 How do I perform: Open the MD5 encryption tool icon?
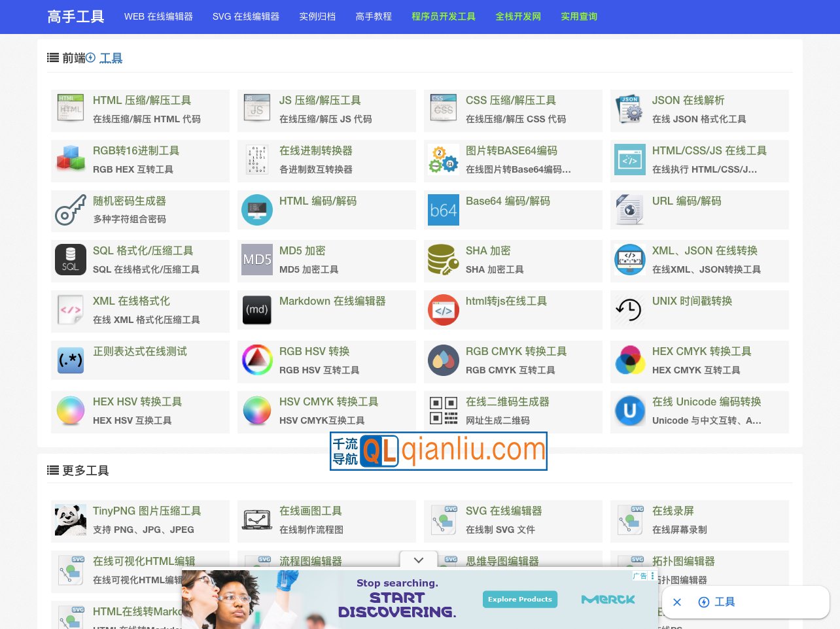256,260
